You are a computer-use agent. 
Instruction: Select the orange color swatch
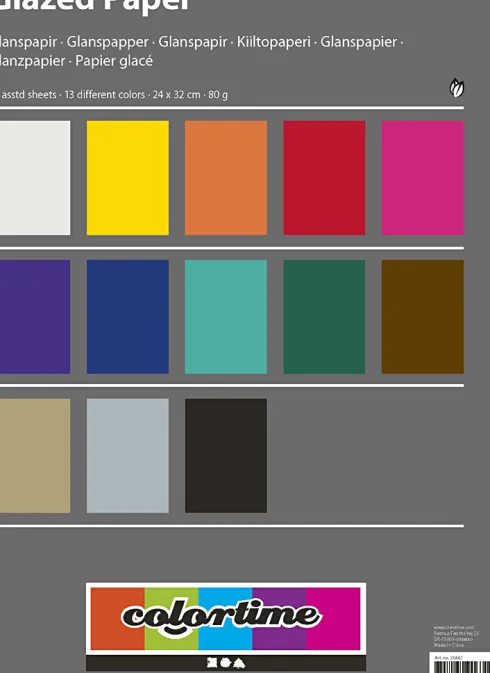[226, 178]
